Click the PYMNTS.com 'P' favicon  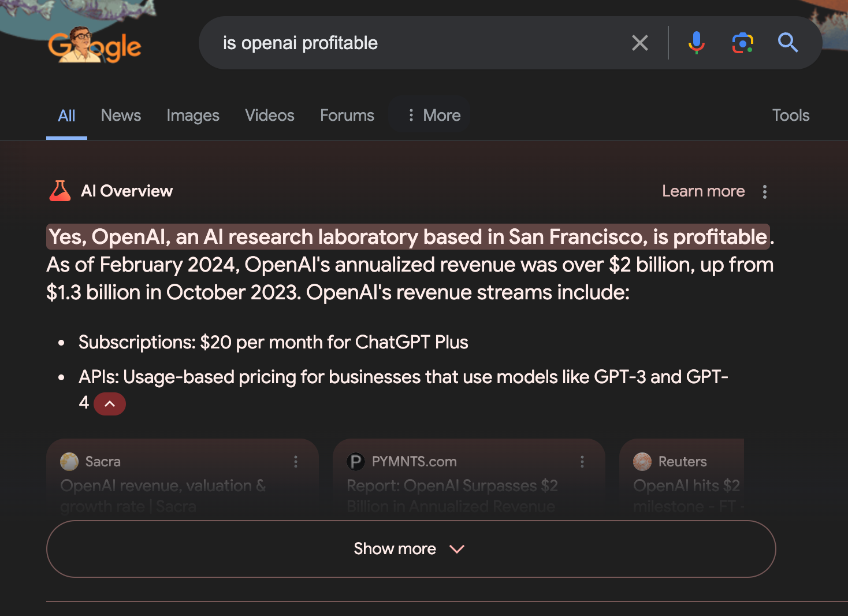pos(356,462)
